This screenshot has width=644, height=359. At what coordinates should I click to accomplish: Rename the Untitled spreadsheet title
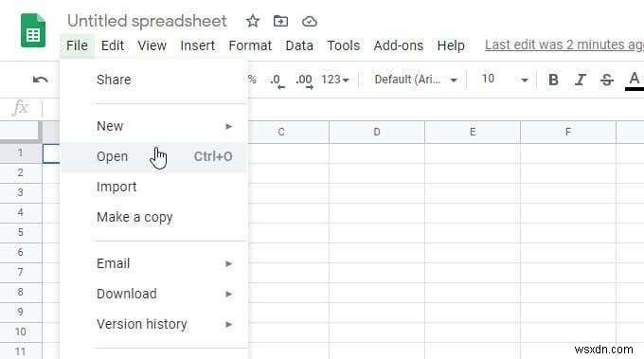pyautogui.click(x=147, y=21)
